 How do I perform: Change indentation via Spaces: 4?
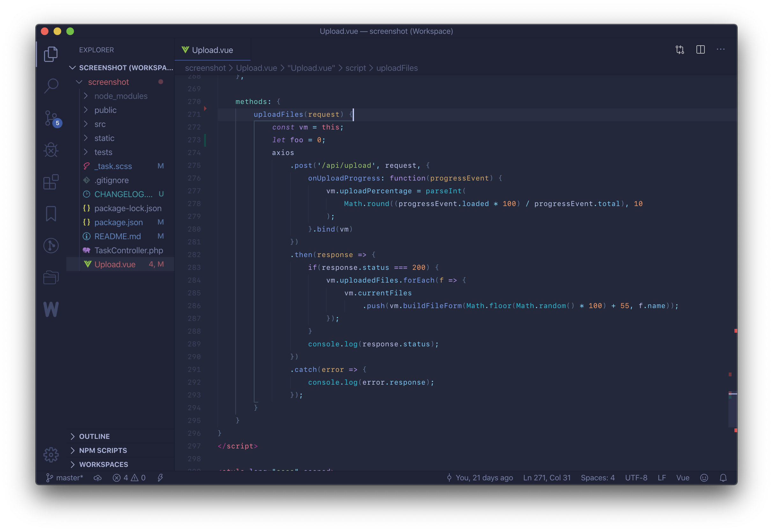coord(598,478)
